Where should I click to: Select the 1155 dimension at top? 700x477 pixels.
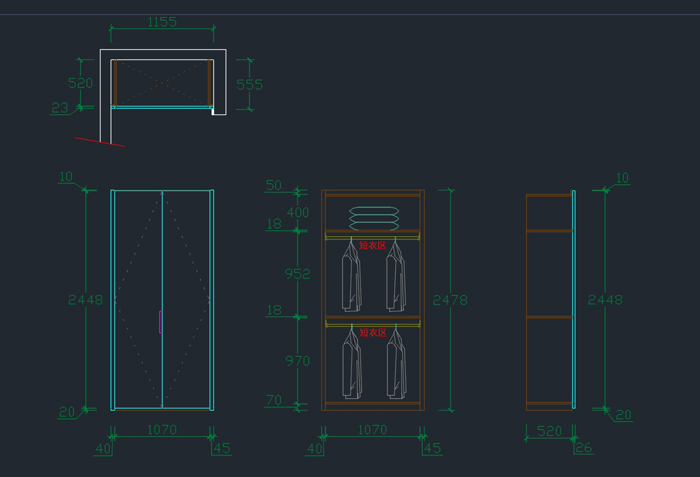pos(162,21)
